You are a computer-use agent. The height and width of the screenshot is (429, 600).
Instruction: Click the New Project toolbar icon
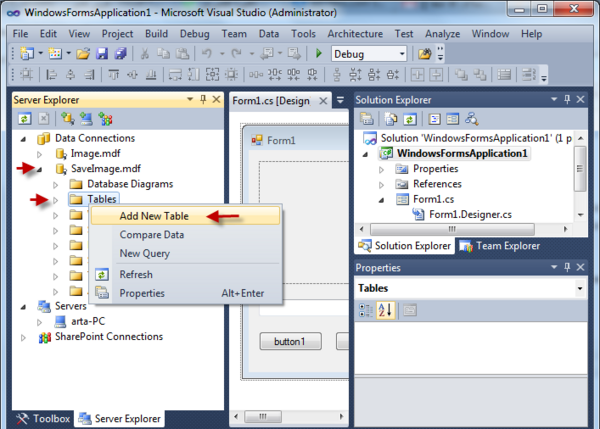pyautogui.click(x=27, y=54)
